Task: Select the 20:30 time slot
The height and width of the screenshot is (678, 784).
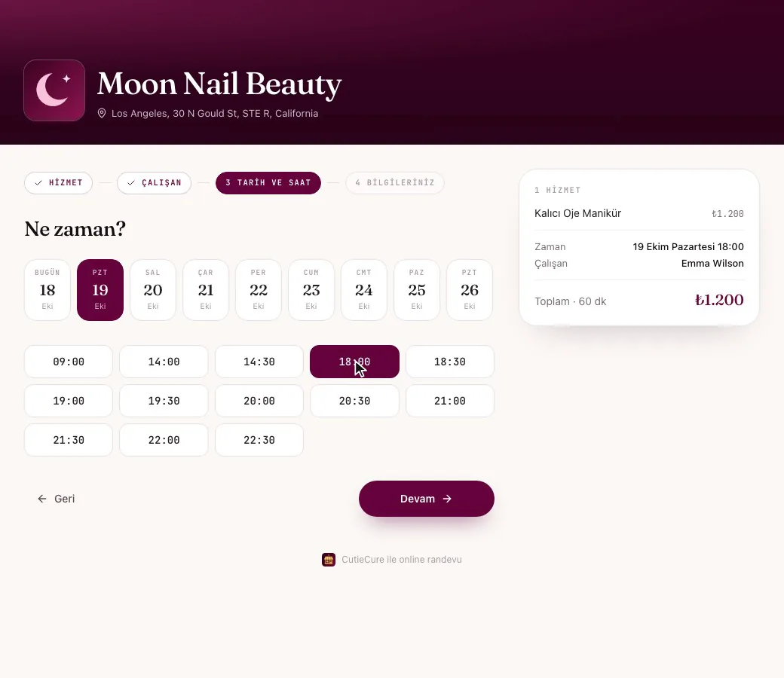Action: 354,401
